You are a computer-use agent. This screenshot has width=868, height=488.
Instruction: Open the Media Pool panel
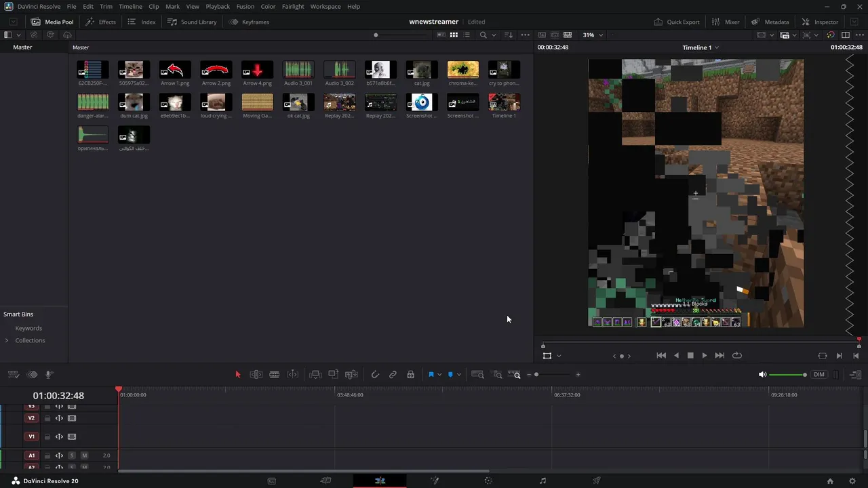pyautogui.click(x=52, y=22)
